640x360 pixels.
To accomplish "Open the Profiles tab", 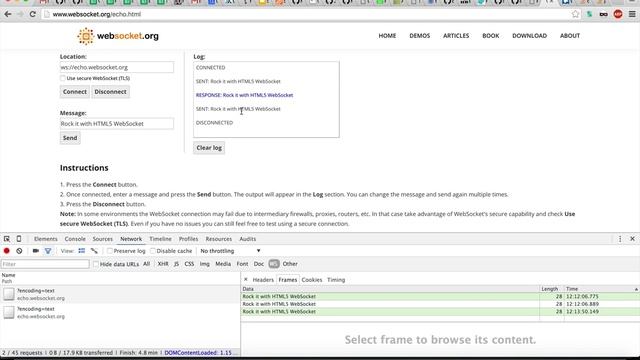I will pyautogui.click(x=188, y=239).
